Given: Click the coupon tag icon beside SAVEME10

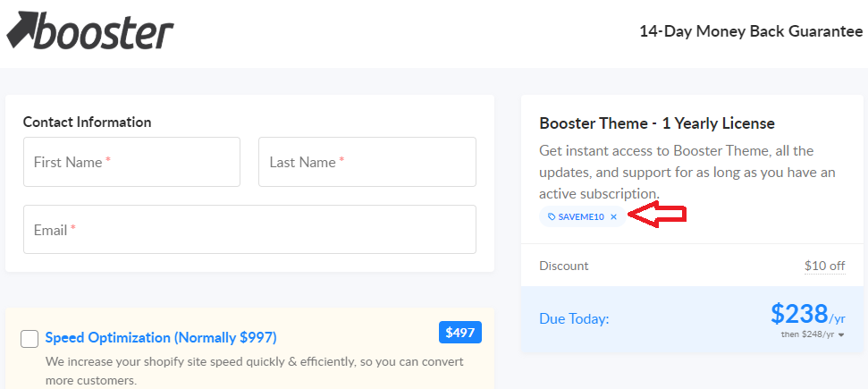Looking at the screenshot, I should 552,217.
